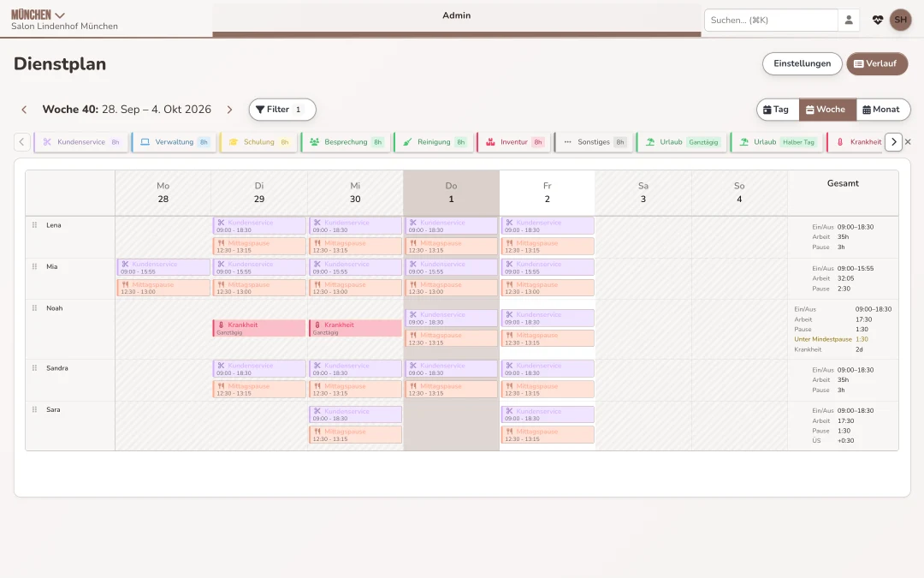This screenshot has width=924, height=578.
Task: Click the Fr 2 column header
Action: [548, 193]
